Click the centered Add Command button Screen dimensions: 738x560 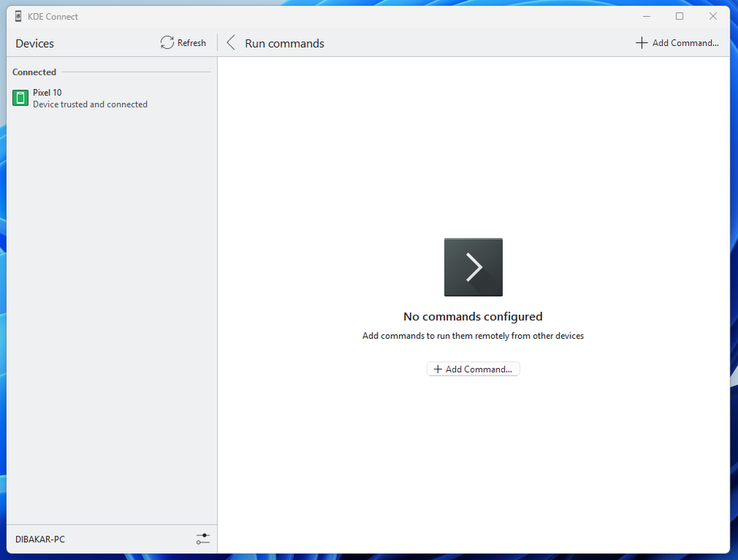(473, 369)
